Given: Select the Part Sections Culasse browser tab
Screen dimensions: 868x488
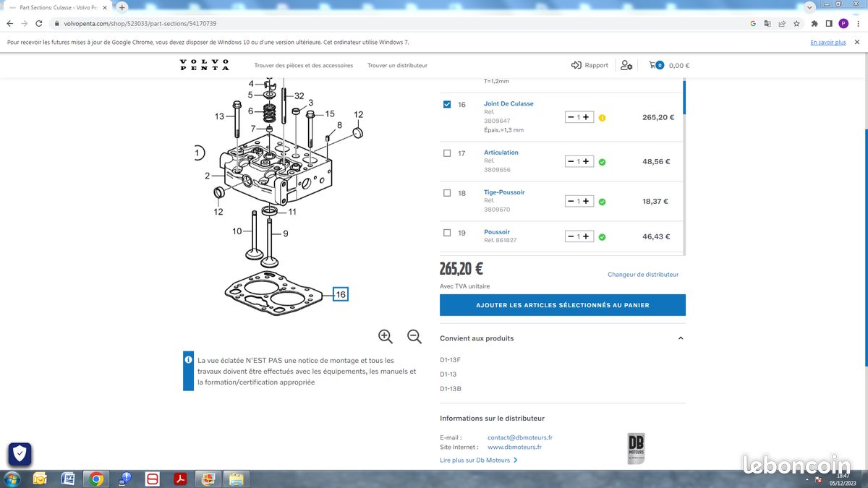Looking at the screenshot, I should (58, 7).
